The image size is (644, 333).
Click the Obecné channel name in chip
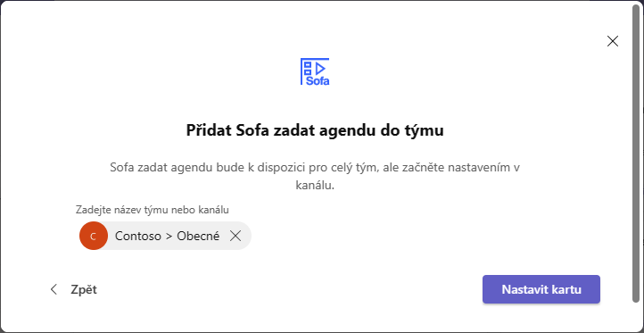[198, 236]
